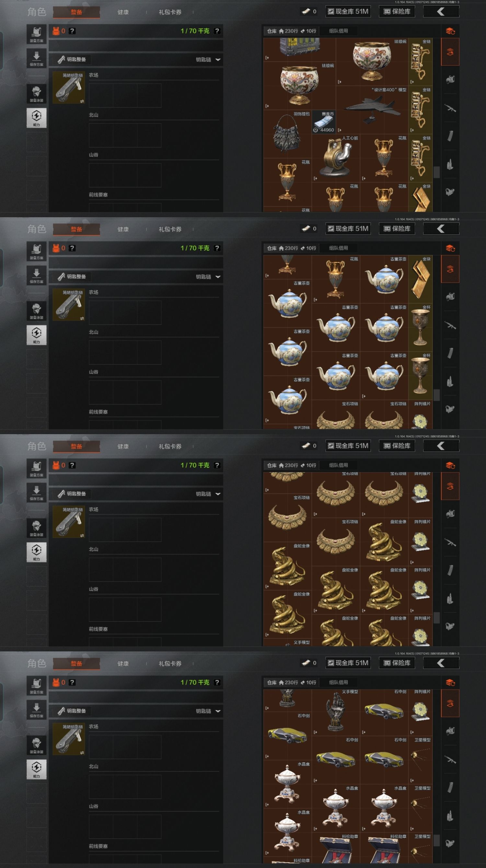Screen dimensions: 486x868
Task: Open 组队借用 tab above the 石中剑 inventory
Action: pyautogui.click(x=338, y=682)
